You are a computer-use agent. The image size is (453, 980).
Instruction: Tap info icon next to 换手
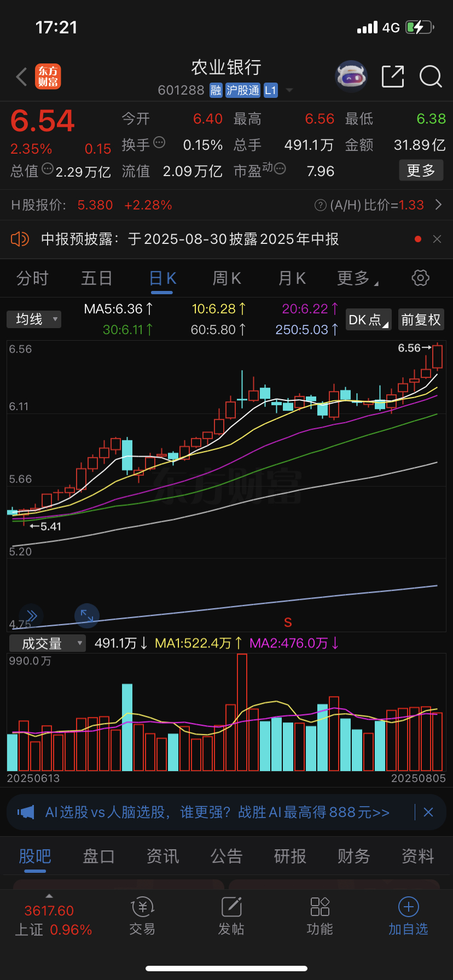coord(159,143)
